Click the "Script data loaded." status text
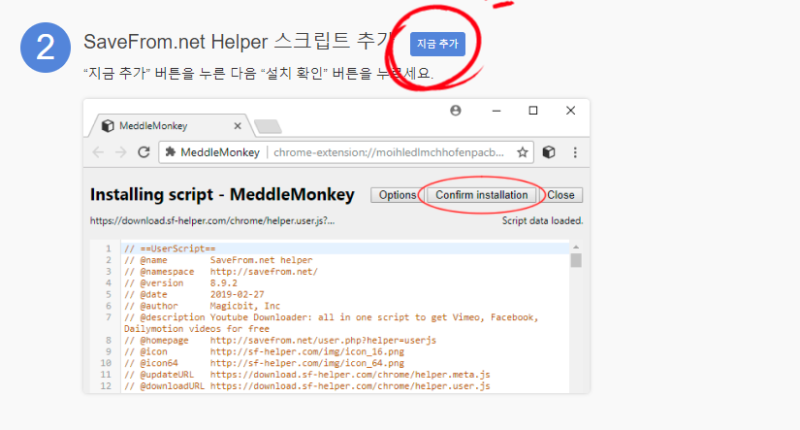This screenshot has width=800, height=430. coord(542,221)
